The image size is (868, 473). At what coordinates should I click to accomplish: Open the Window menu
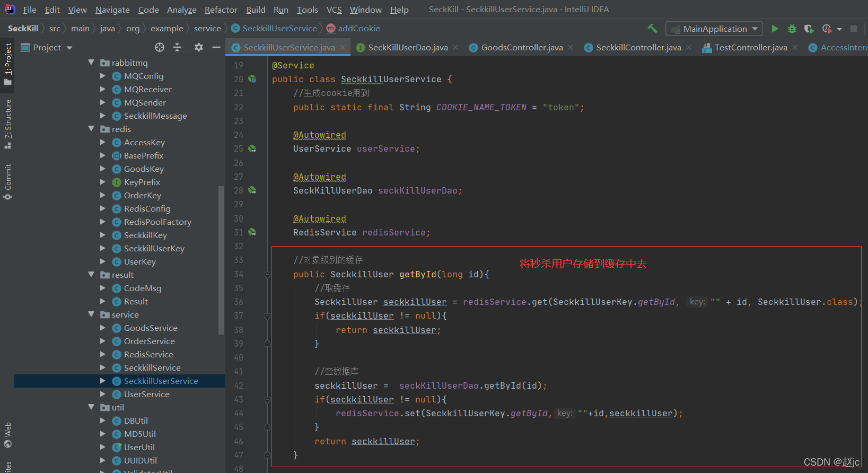[x=366, y=10]
